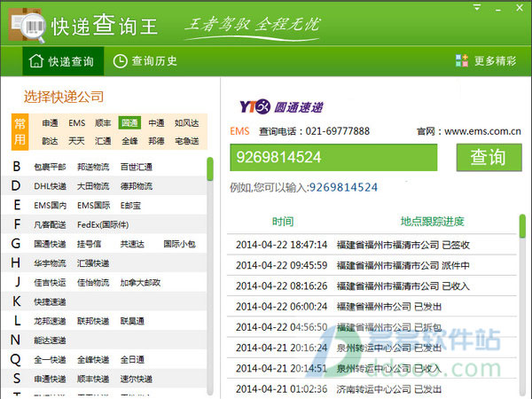Open the title bar dropdown menu arrow
The image size is (532, 399).
(477, 7)
